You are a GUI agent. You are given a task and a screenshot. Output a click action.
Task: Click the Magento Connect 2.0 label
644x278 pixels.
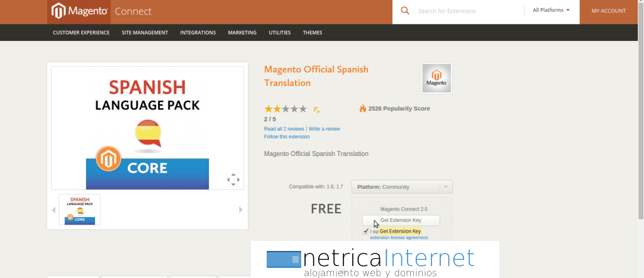(x=404, y=209)
